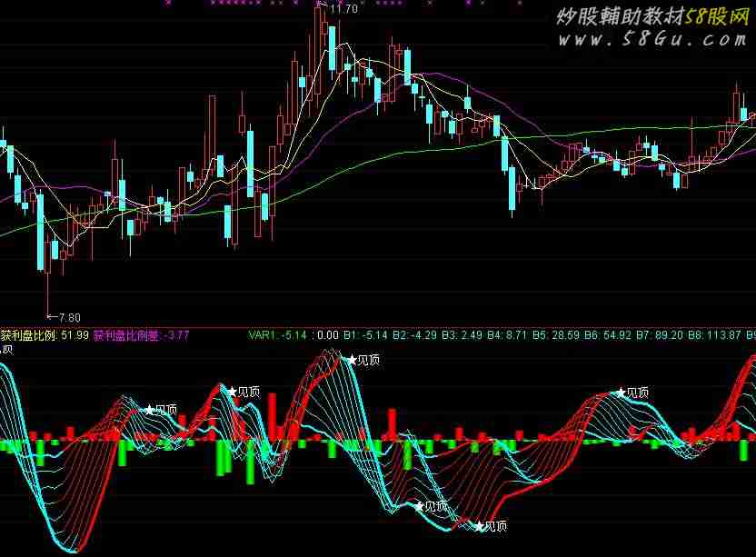Click the B6: 54.92 value
This screenshot has height=557, width=756.
[x=608, y=335]
